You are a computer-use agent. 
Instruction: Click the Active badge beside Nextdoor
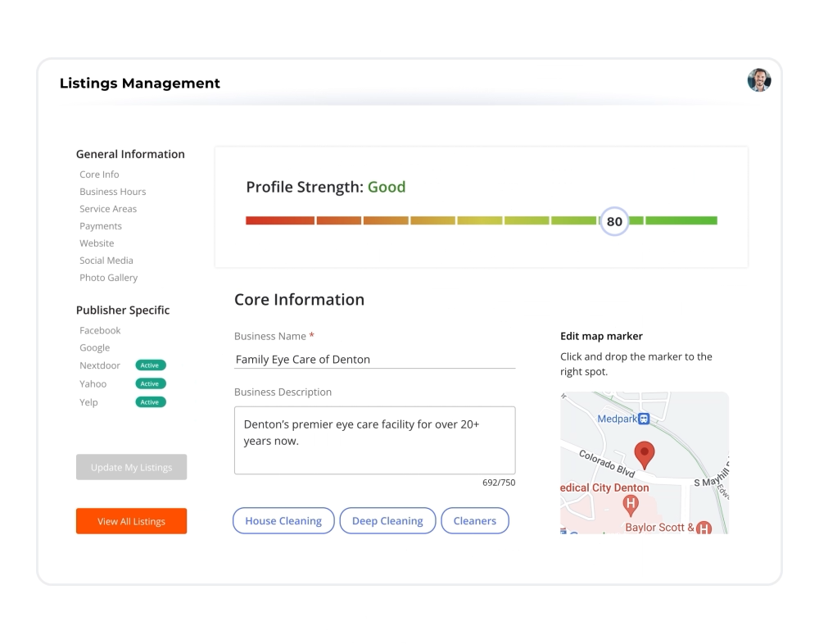[151, 365]
